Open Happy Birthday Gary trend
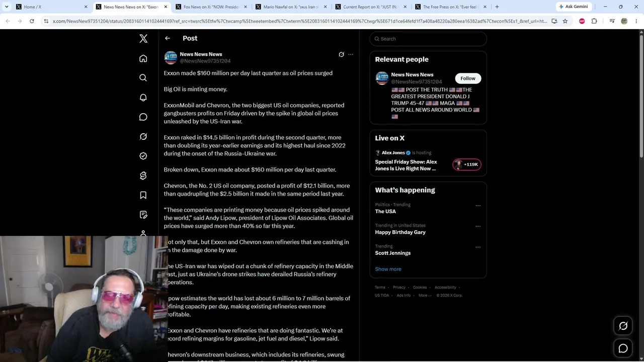This screenshot has height=362, width=644. tap(400, 232)
